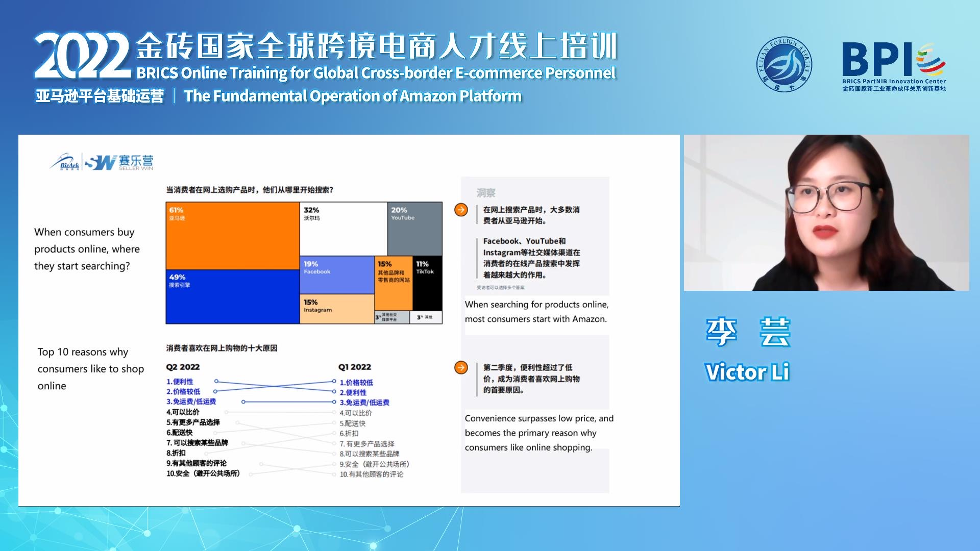This screenshot has height=551, width=980.
Task: Click 'BRICS Online Training for Global Cross-border E-commerce Personnel' title
Action: click(x=376, y=73)
